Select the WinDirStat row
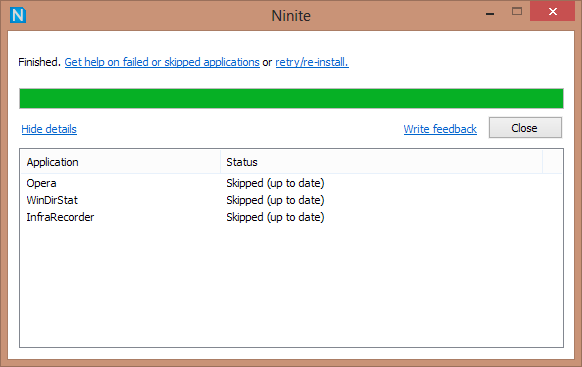Viewport: 582px width, 367px height. click(x=291, y=200)
